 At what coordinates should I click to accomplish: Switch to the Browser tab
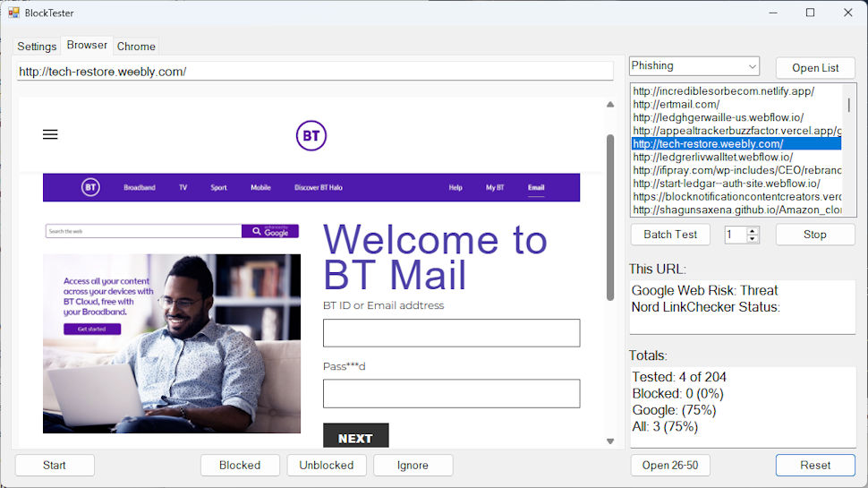point(87,45)
